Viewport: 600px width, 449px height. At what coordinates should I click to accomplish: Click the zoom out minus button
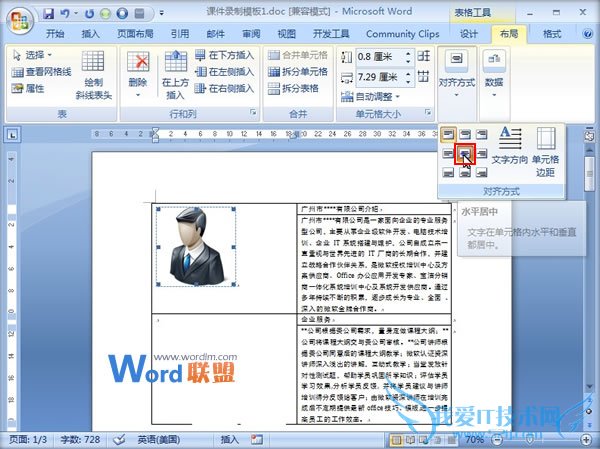tap(497, 439)
